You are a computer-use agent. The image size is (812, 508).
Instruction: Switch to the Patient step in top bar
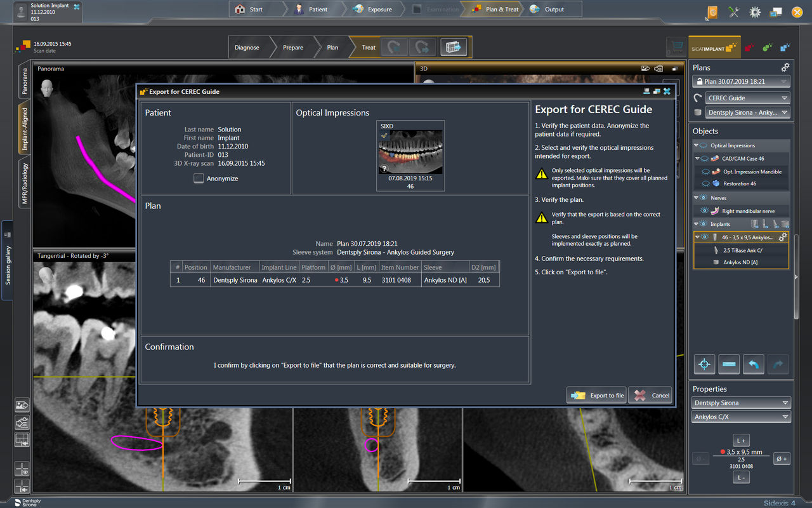[x=317, y=10]
